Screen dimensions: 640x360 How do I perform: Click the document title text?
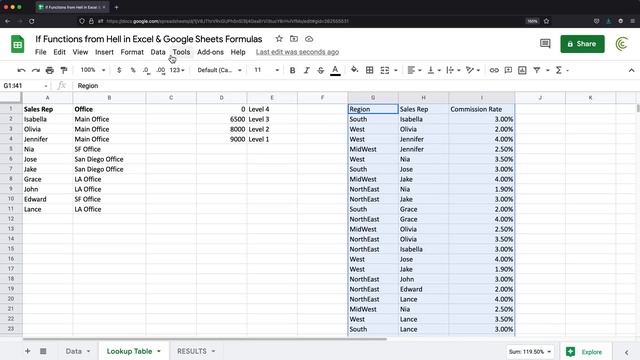(149, 39)
